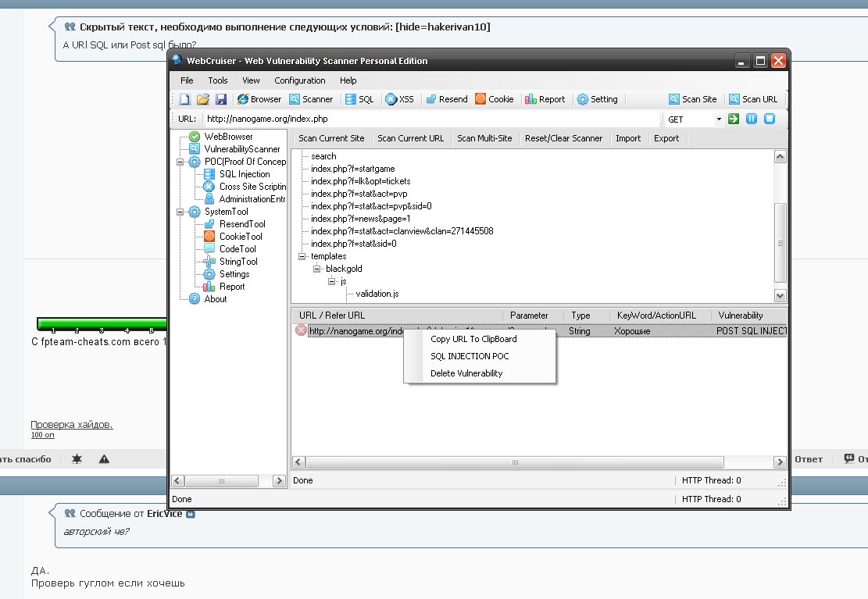868x599 pixels.
Task: Select WebBrowser in the left tree
Action: click(228, 136)
